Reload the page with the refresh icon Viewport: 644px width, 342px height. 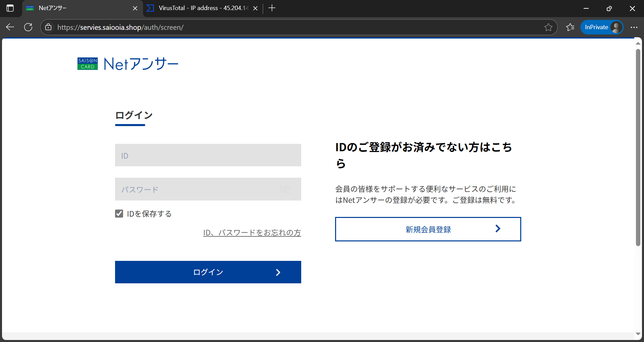[28, 27]
